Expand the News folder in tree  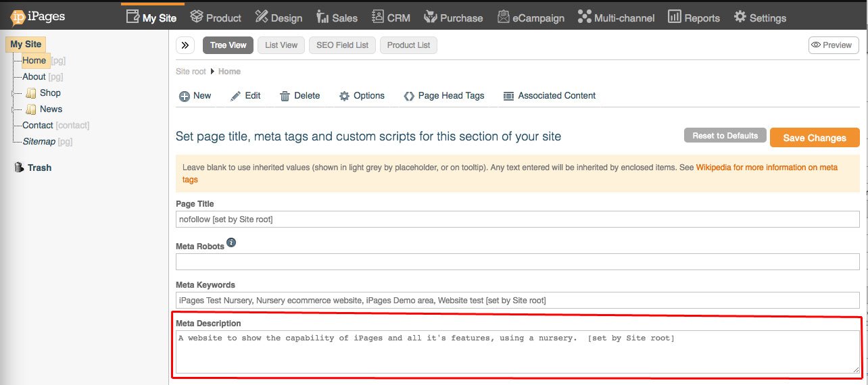(14, 109)
